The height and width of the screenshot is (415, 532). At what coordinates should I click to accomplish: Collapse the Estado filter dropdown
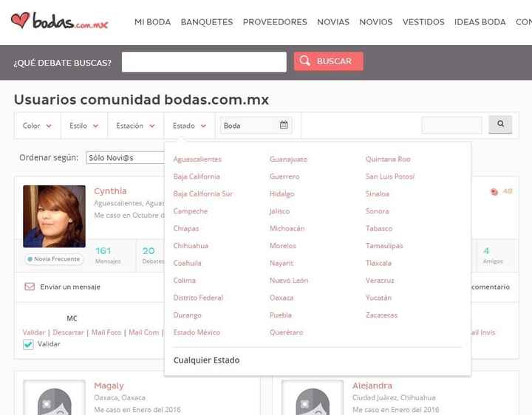coord(189,126)
